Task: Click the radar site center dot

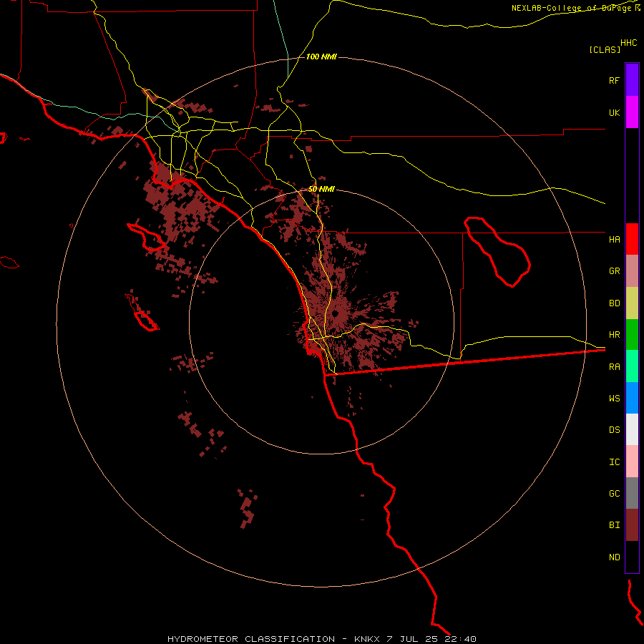Action: coord(335,315)
